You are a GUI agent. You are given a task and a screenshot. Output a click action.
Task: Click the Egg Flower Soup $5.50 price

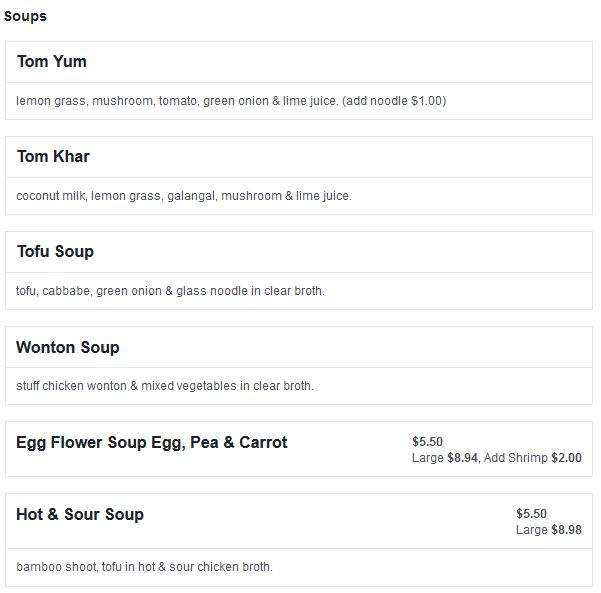point(427,442)
